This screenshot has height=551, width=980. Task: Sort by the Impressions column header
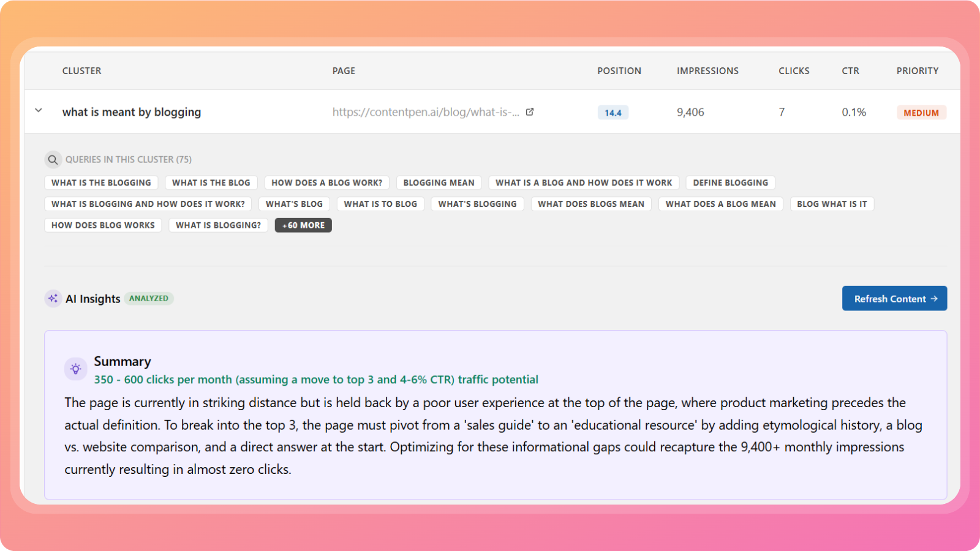pos(707,71)
